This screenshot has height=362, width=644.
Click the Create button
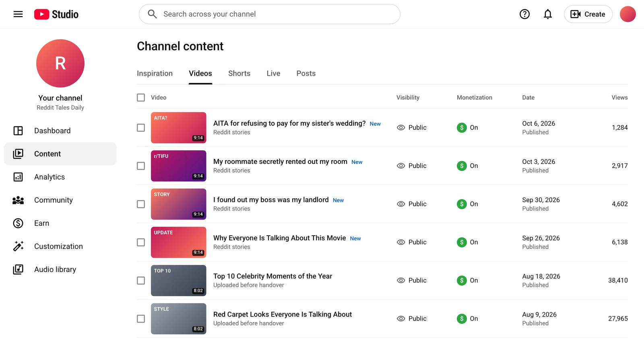click(588, 14)
